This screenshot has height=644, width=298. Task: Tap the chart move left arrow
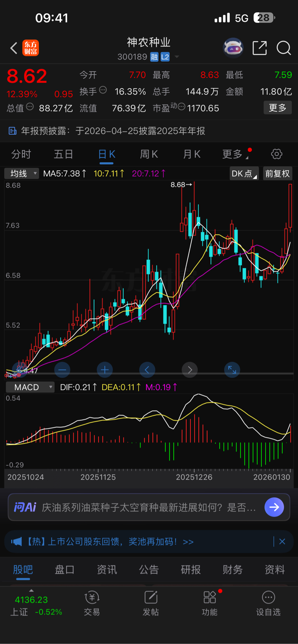coord(147,370)
